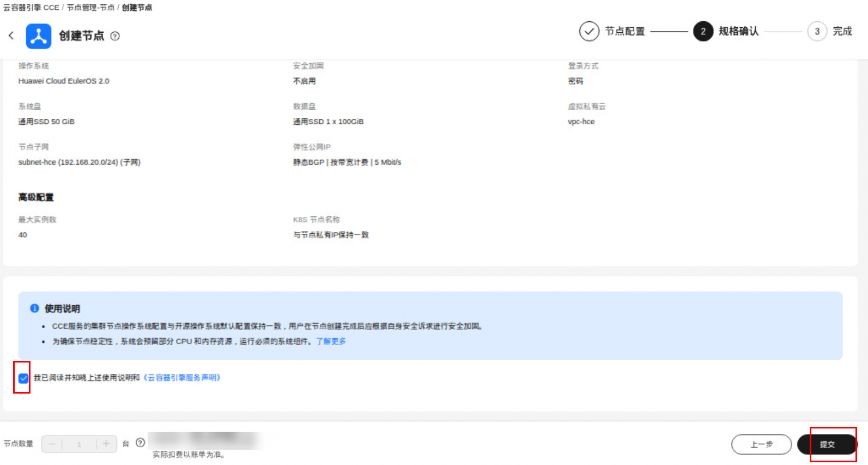Click the 上一步 button
868x465 pixels.
click(x=761, y=444)
